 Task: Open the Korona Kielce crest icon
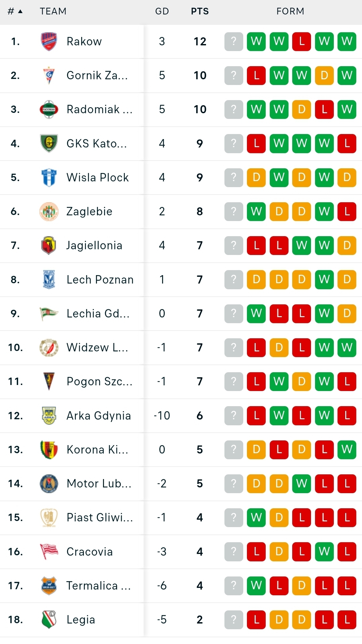tap(49, 449)
